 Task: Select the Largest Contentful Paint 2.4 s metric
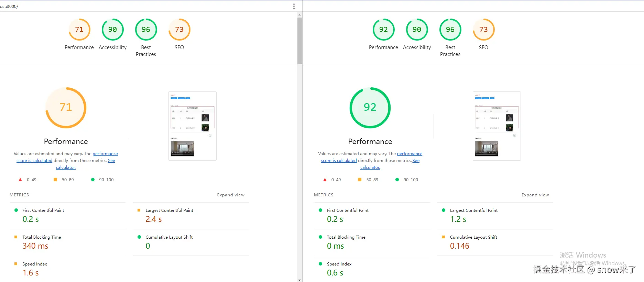click(x=190, y=216)
